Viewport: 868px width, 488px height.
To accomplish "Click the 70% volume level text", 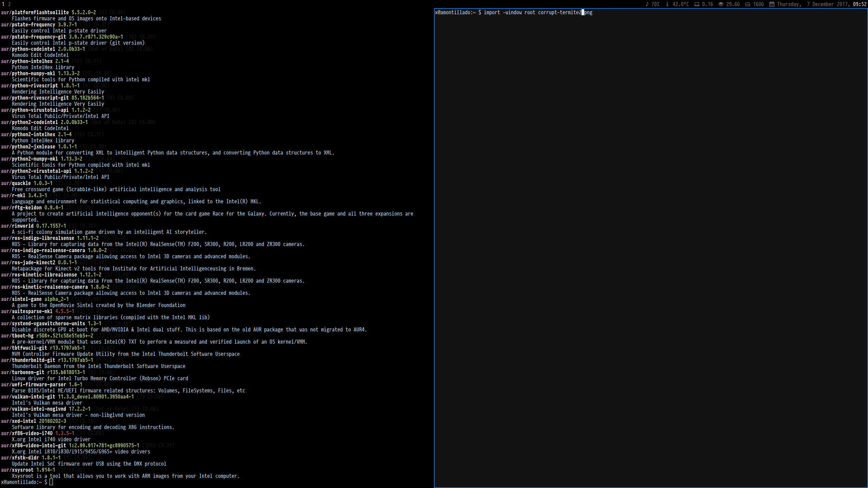I will [655, 4].
